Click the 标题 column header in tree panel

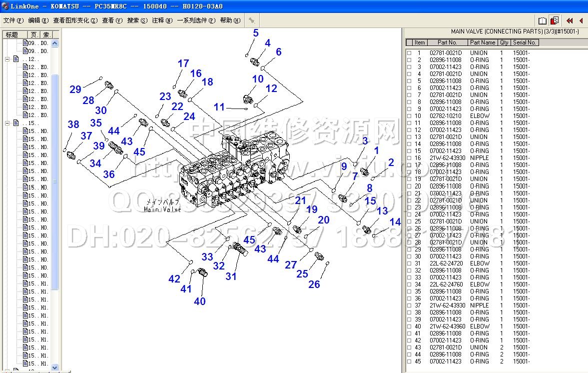[12, 34]
